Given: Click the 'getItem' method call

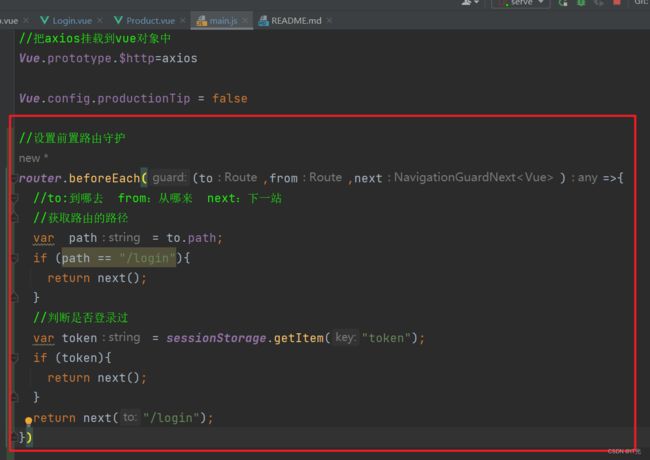Looking at the screenshot, I should 298,338.
